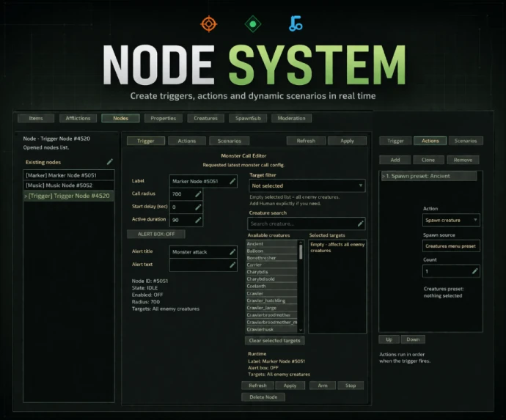Open the Scenarios tab in the center editor

pyautogui.click(x=230, y=141)
